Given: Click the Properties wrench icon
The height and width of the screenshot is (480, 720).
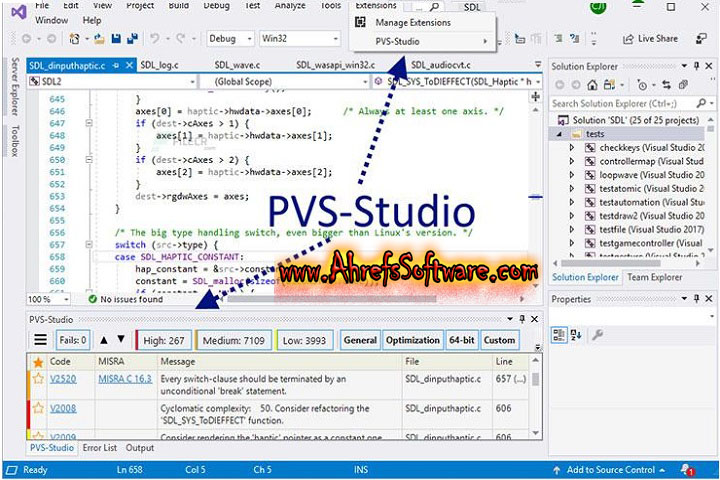Looking at the screenshot, I should point(597,335).
